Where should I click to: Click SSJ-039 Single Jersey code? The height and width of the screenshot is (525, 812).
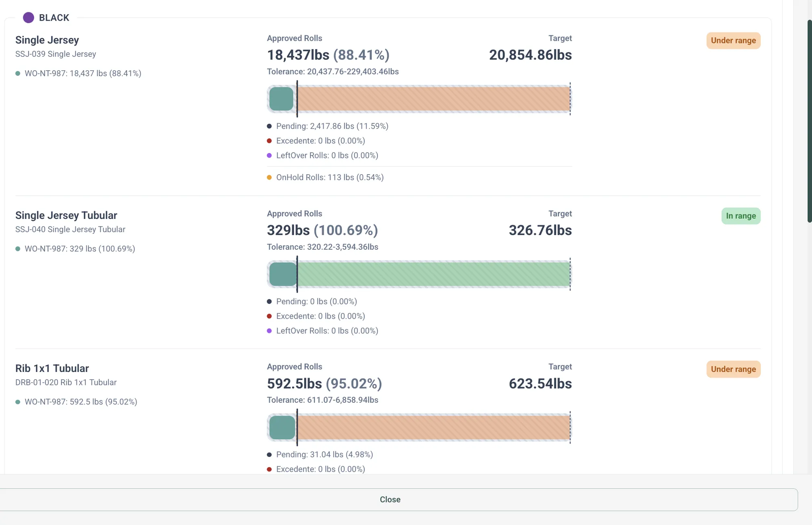(x=56, y=54)
